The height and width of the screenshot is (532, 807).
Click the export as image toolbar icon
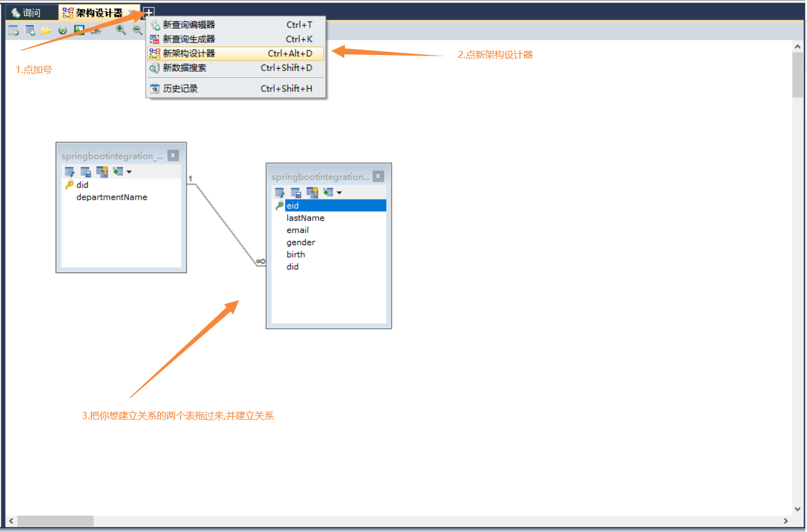tap(79, 30)
